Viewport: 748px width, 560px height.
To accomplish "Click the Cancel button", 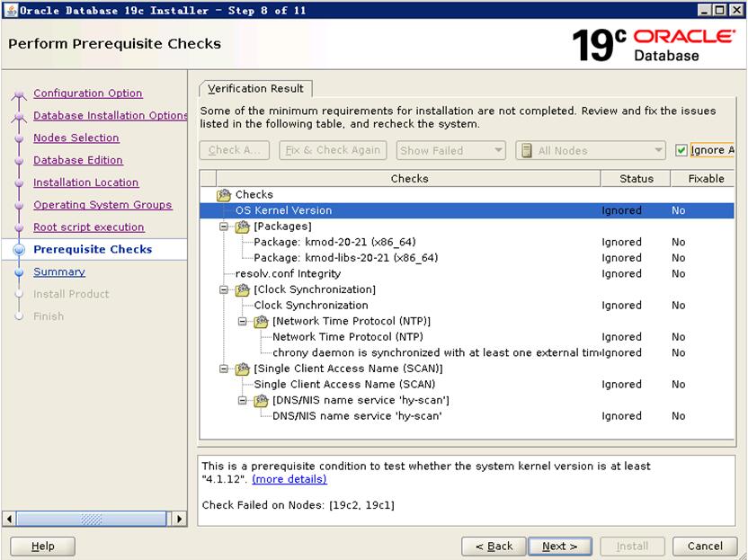I will pyautogui.click(x=705, y=547).
